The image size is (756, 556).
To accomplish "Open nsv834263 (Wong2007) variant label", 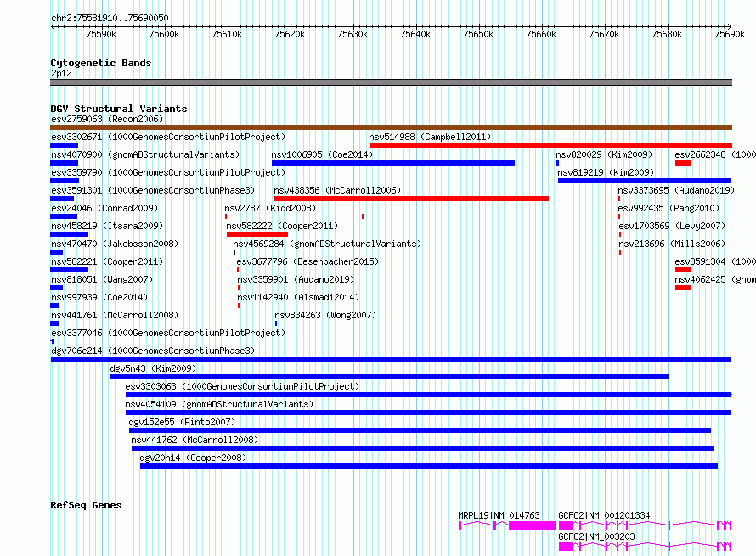I will (x=325, y=315).
